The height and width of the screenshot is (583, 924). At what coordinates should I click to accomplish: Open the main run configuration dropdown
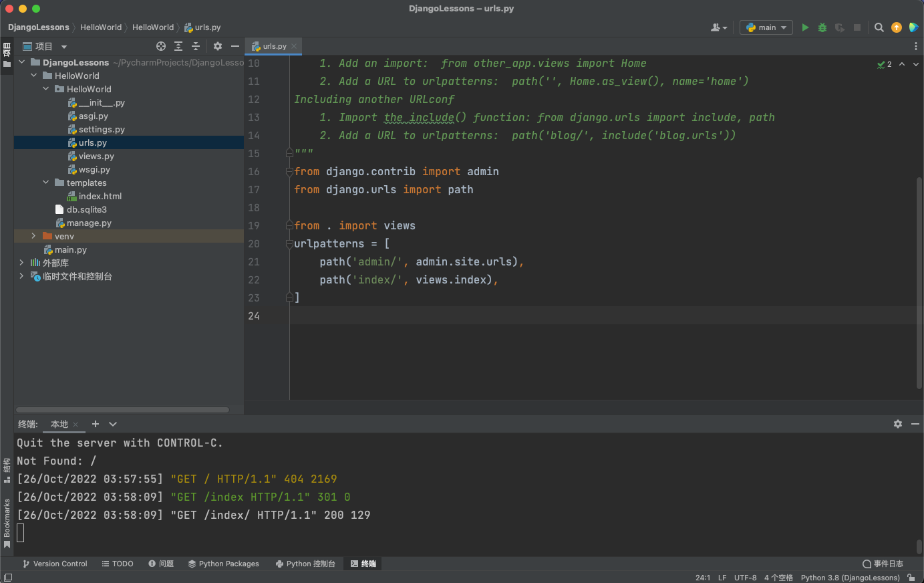tap(766, 27)
